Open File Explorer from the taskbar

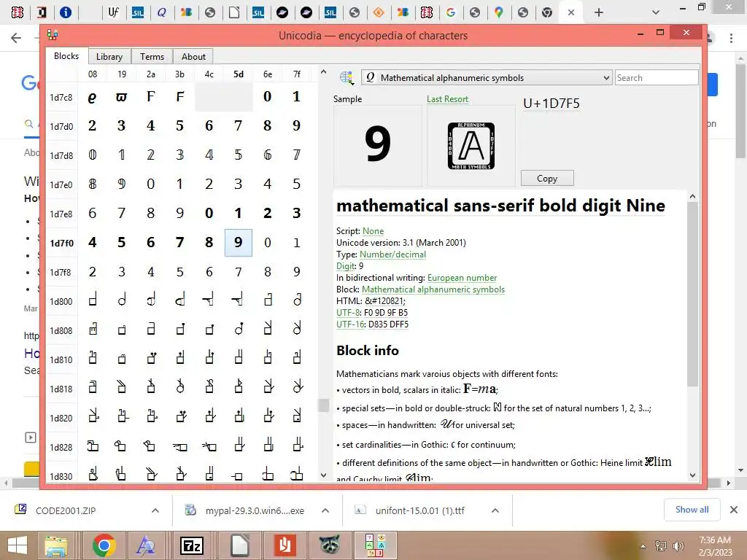tap(55, 545)
